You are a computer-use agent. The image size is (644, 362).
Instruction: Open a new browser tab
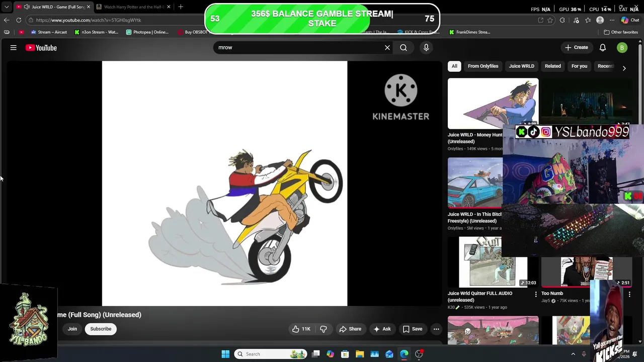coord(181,7)
